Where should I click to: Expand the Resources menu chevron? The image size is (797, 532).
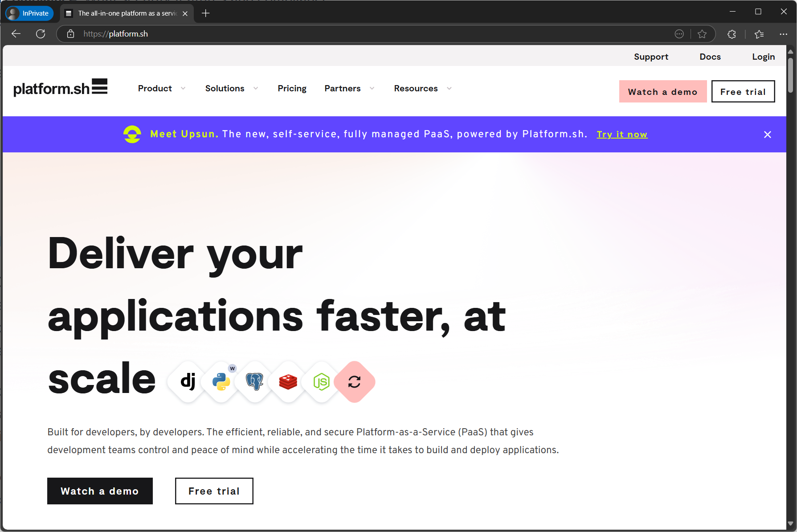[x=449, y=89]
